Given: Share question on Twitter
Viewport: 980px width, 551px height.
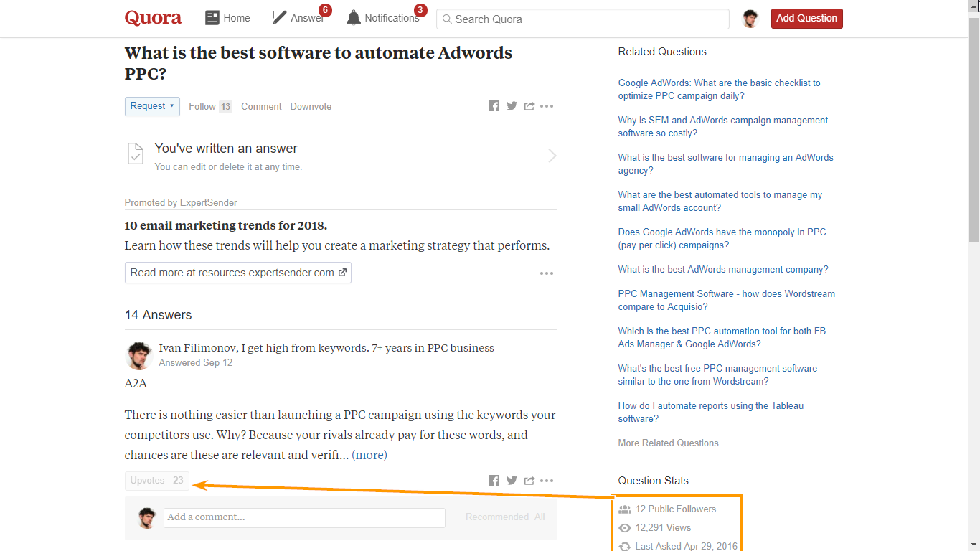Looking at the screenshot, I should pos(512,106).
